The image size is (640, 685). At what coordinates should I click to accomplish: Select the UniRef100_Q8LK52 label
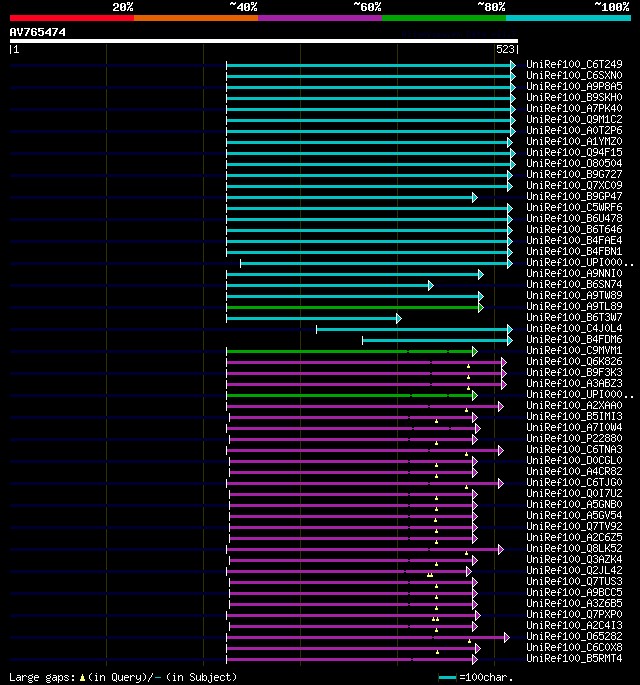pos(574,548)
